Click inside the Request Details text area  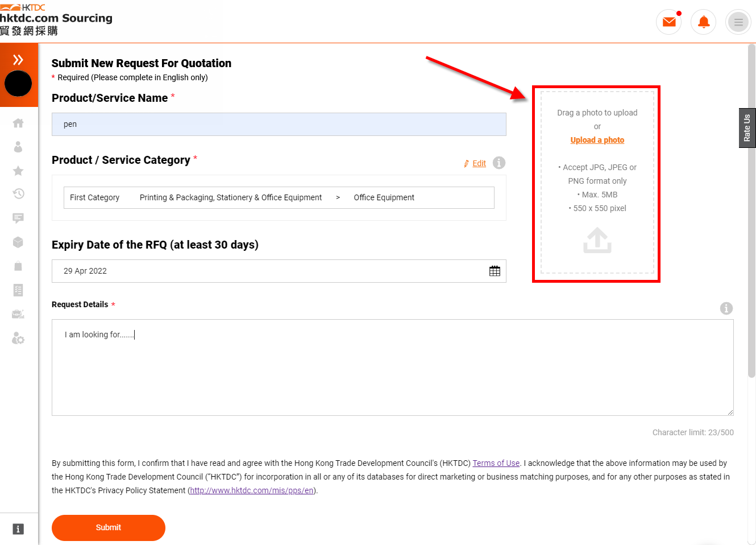coord(393,368)
